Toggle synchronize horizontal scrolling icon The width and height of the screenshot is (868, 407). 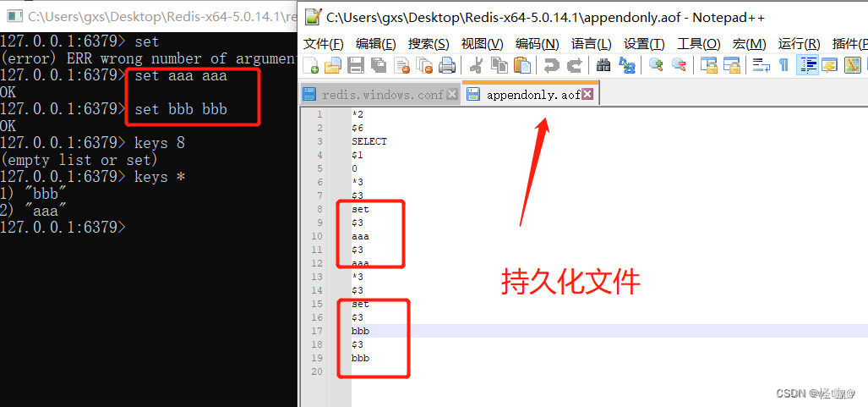click(x=732, y=65)
